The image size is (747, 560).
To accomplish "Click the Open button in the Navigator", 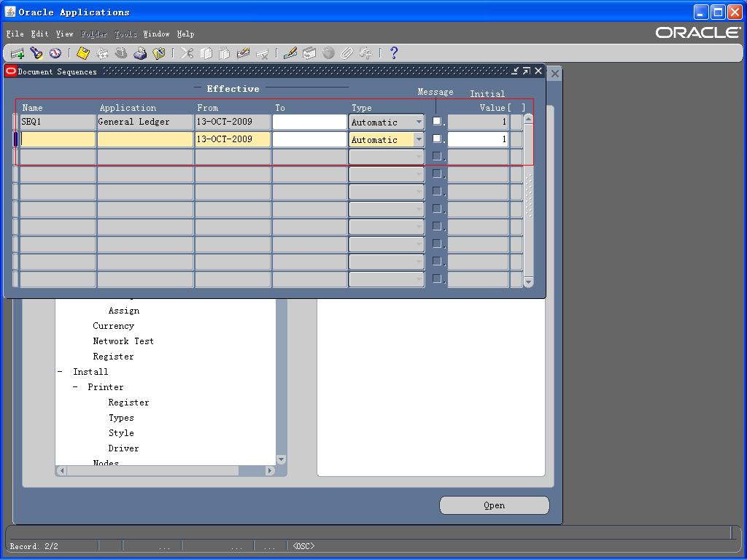I will tap(494, 505).
